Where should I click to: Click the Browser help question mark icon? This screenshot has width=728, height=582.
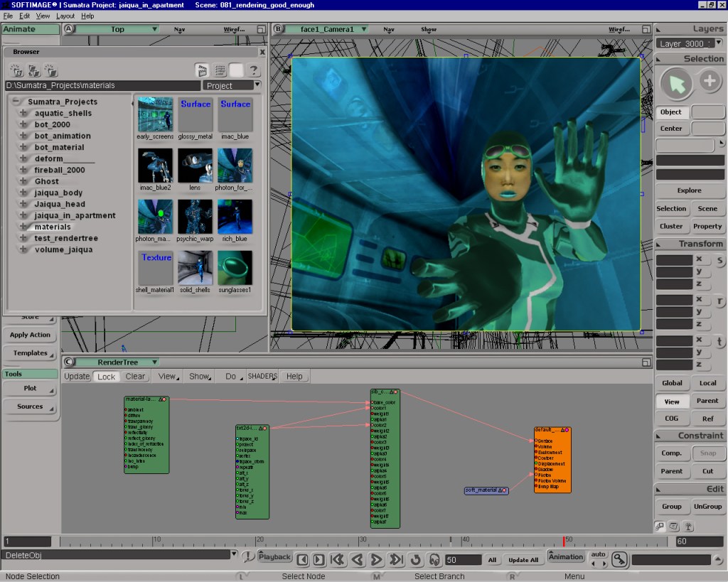253,70
